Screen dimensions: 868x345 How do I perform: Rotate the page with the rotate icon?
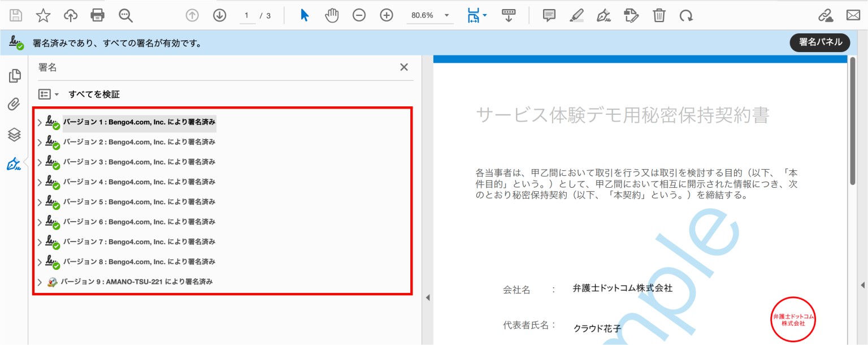(x=685, y=15)
